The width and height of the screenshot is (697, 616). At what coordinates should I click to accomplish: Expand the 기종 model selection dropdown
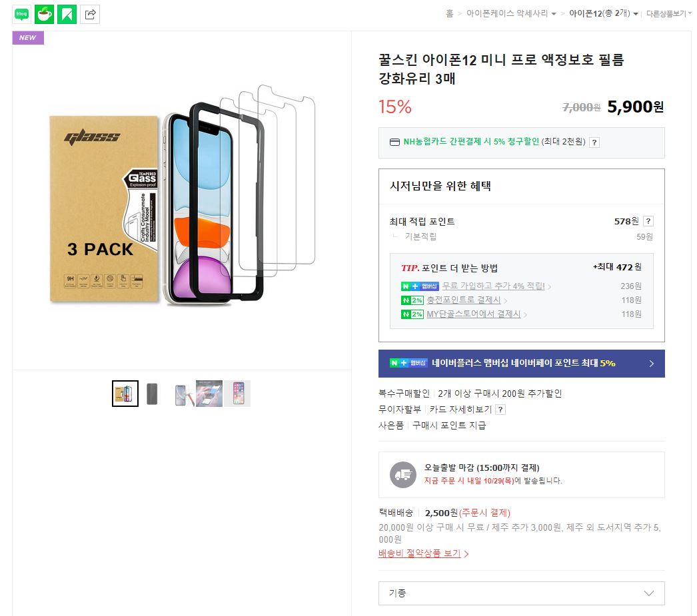pos(521,593)
